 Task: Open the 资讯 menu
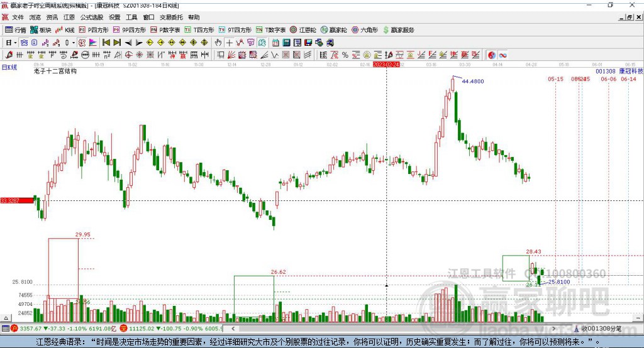point(52,17)
